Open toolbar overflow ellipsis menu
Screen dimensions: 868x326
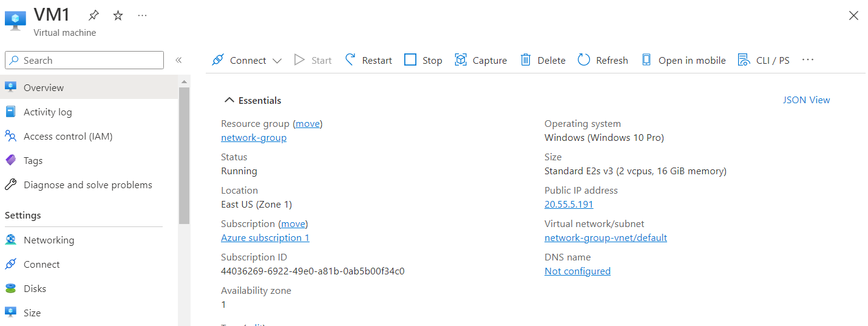click(807, 59)
